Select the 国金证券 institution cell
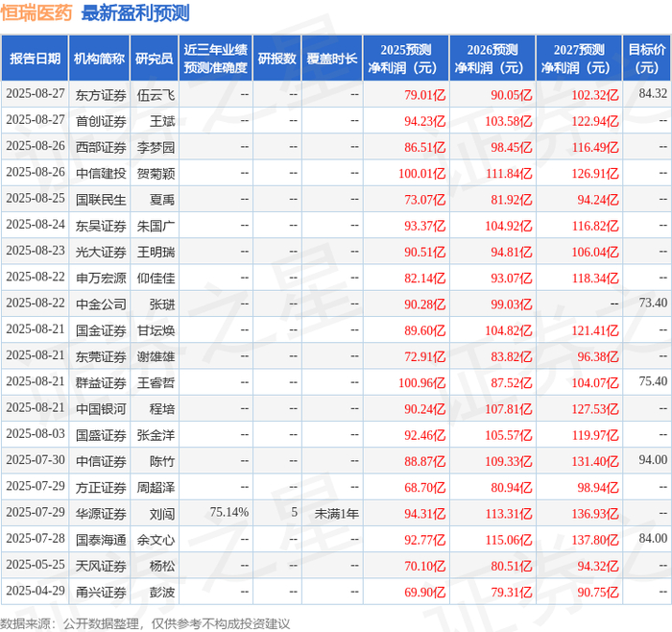 [x=101, y=330]
